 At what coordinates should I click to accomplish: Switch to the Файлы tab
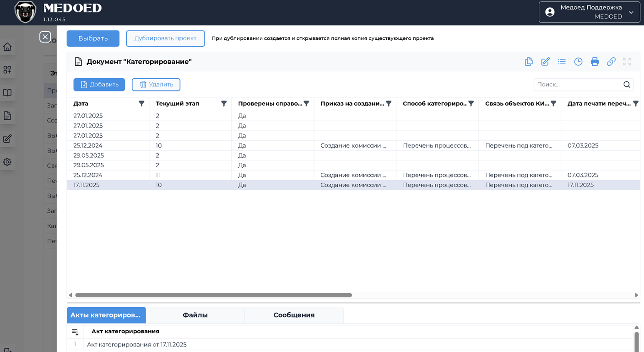(x=195, y=315)
